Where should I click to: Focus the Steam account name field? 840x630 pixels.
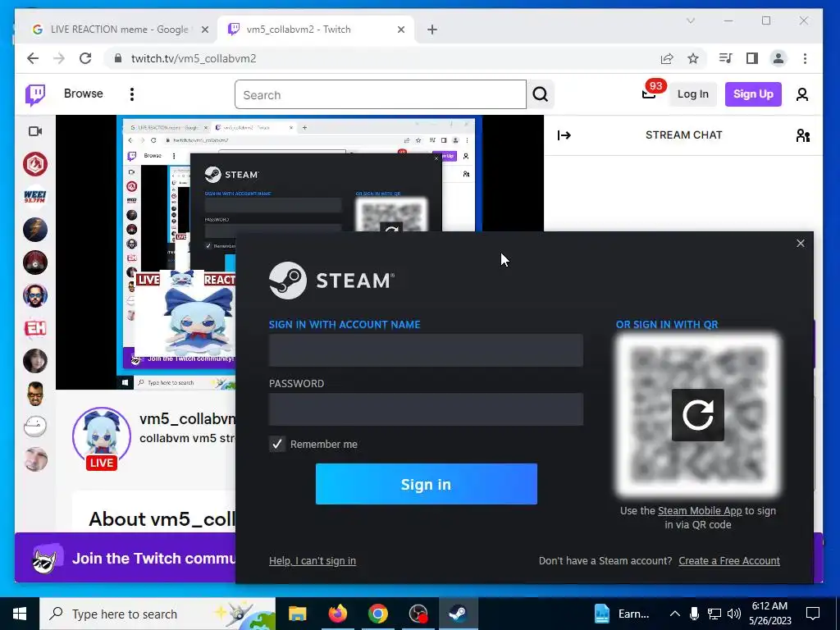426,350
